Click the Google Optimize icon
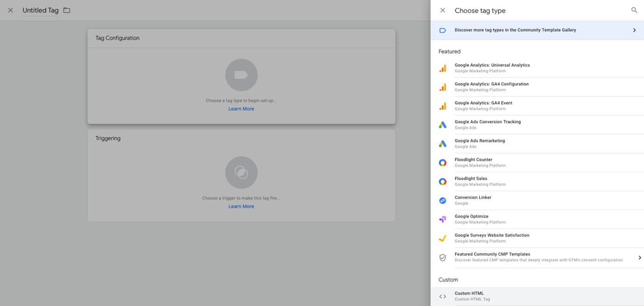Viewport: 644px width, 306px height. click(x=442, y=219)
